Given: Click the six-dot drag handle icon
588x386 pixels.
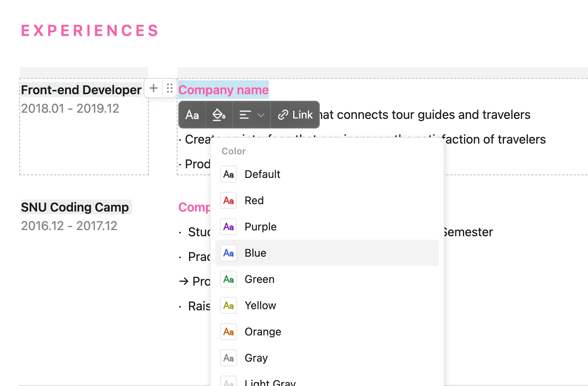Looking at the screenshot, I should (169, 88).
